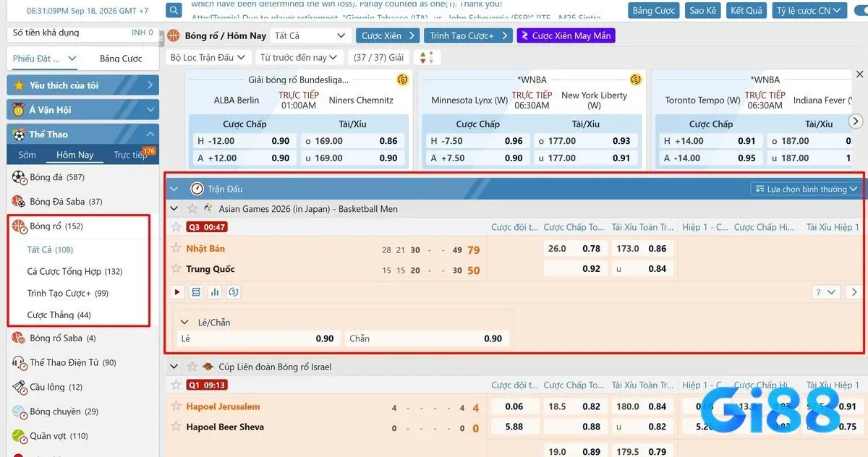Click the Quần vợt tennis ball icon
Screen dimensions: 868x457
coord(19,436)
